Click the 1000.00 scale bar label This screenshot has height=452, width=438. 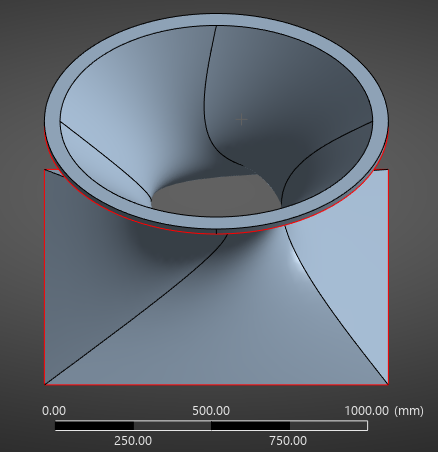tap(366, 410)
